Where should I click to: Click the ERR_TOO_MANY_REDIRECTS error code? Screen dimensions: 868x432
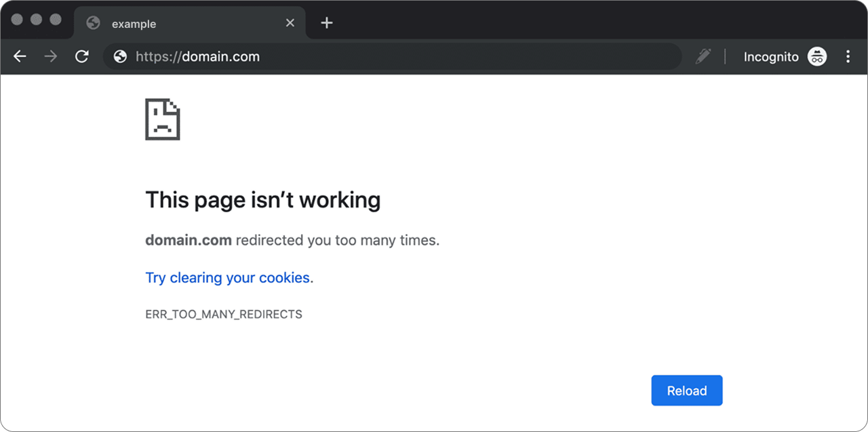(224, 315)
